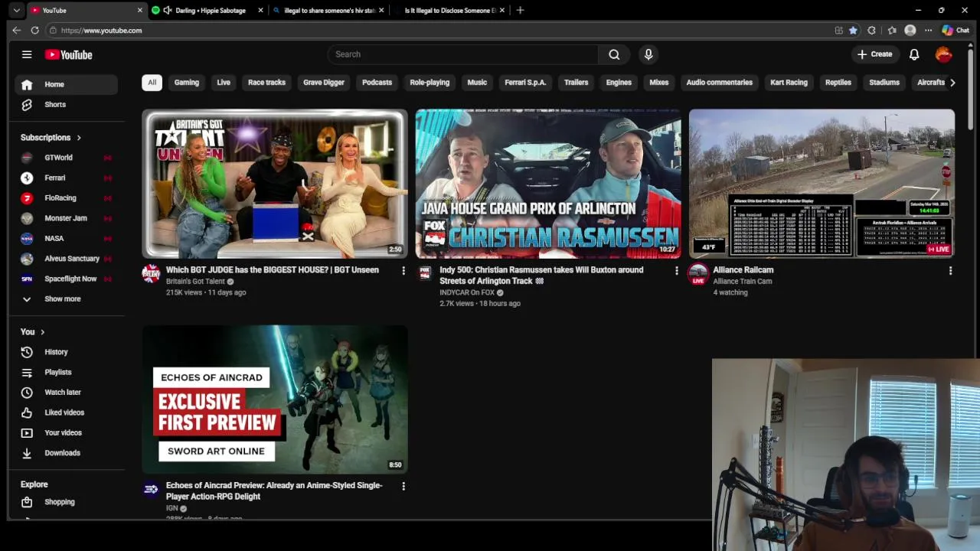Image resolution: width=980 pixels, height=551 pixels.
Task: Expand Show more subscriptions
Action: [66, 299]
